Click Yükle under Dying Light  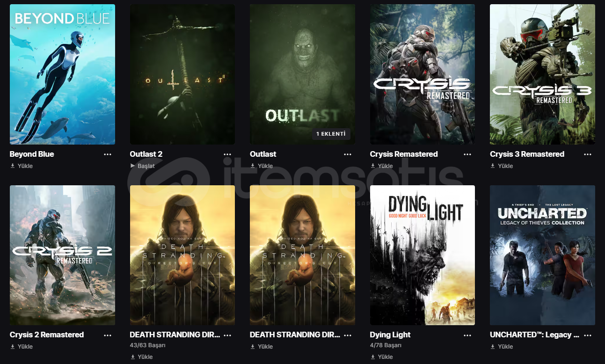pyautogui.click(x=385, y=357)
